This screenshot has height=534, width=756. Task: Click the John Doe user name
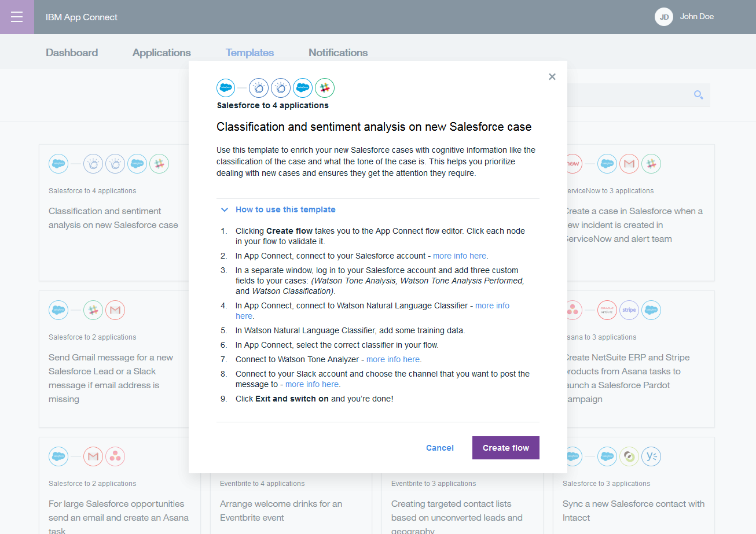697,17
